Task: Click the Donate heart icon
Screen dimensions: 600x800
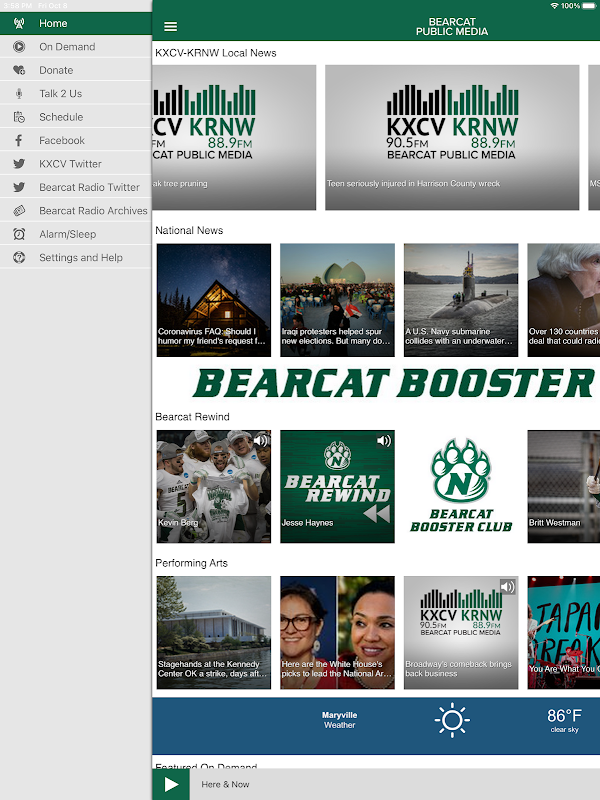Action: pos(19,70)
